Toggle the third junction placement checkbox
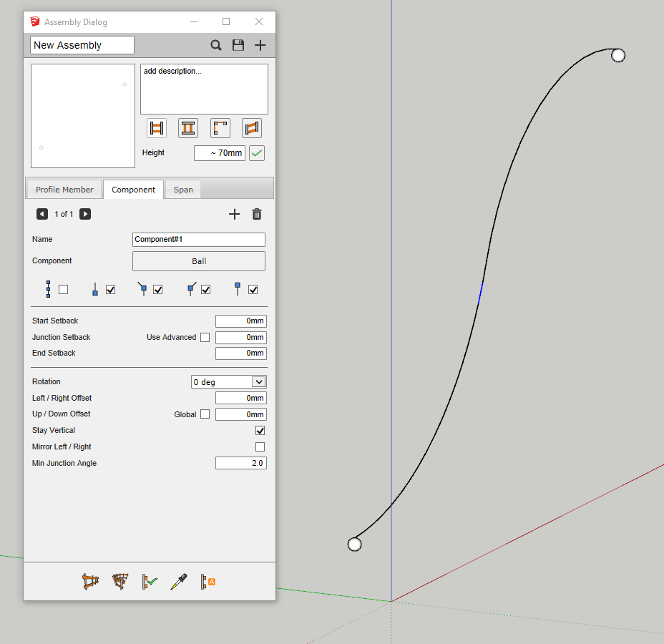Image resolution: width=664 pixels, height=644 pixels. (x=158, y=290)
